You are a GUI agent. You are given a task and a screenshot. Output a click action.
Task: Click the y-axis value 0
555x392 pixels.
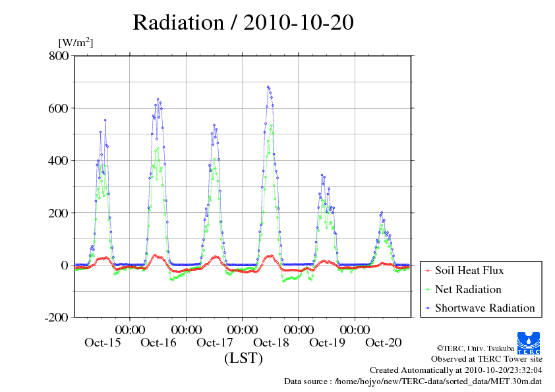coord(65,266)
